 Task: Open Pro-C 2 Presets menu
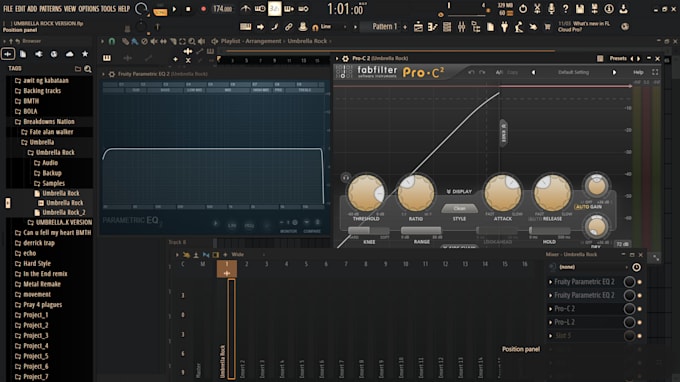pyautogui.click(x=618, y=59)
